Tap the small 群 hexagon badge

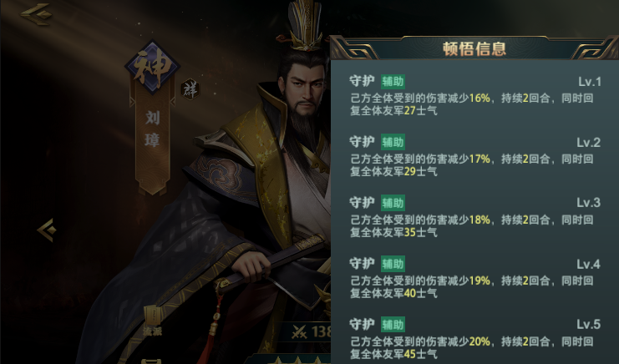(190, 89)
